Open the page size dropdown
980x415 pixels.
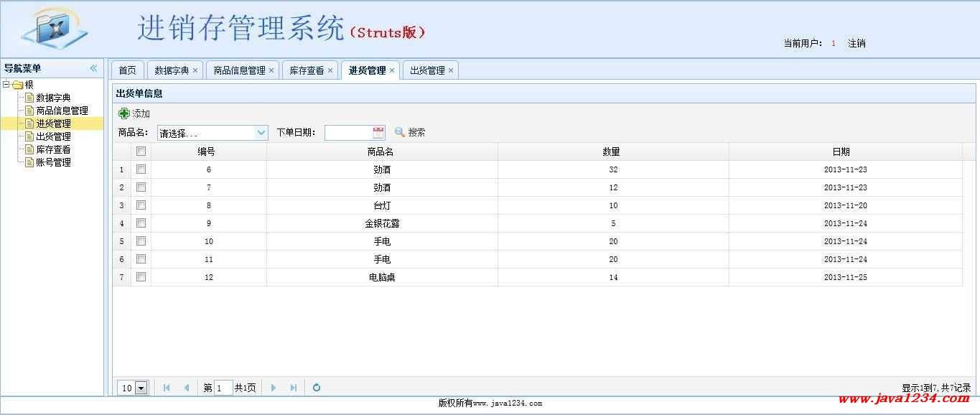pos(141,388)
